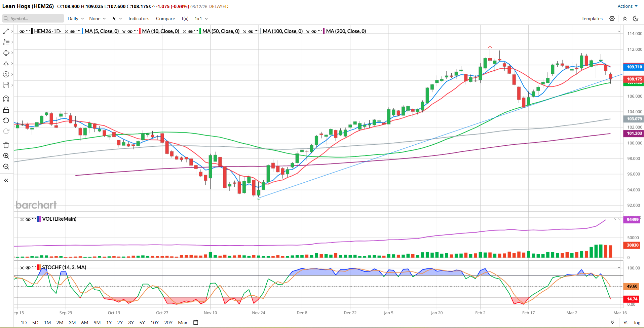644x328 pixels.
Task: Click the lock drawings icon
Action: (x=6, y=110)
